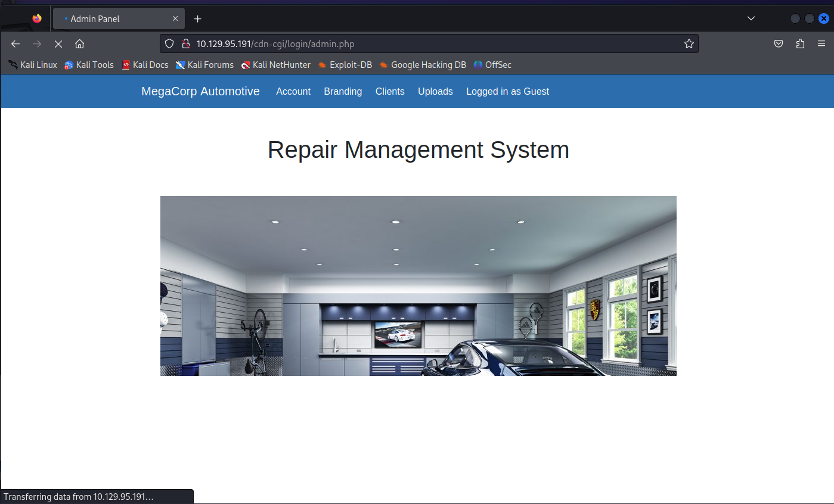
Task: Click the address bar URL field
Action: (x=429, y=43)
